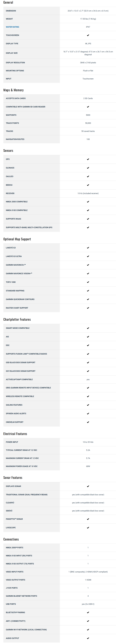
Task: Click the OneHelm Support checkmark
Action: pyautogui.click(x=88, y=422)
